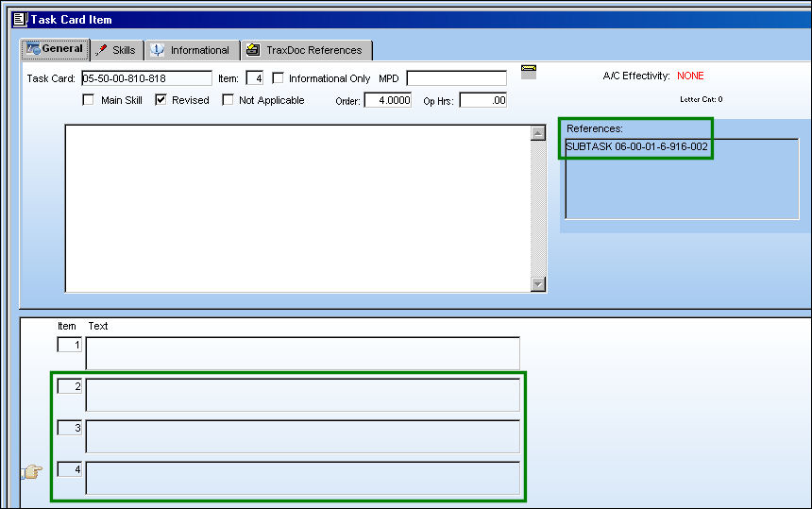
Task: Click the text area scroll up arrow
Action: (x=538, y=133)
